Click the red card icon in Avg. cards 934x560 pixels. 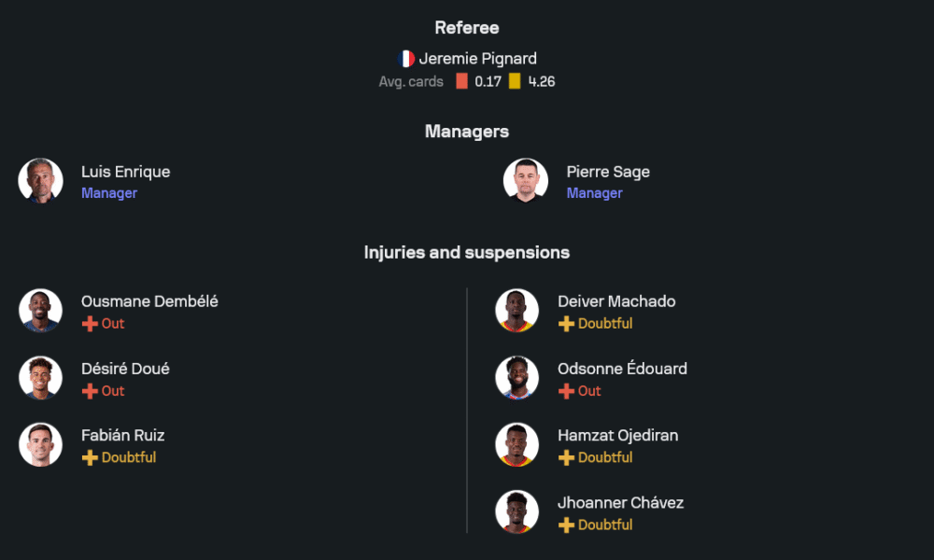(461, 81)
